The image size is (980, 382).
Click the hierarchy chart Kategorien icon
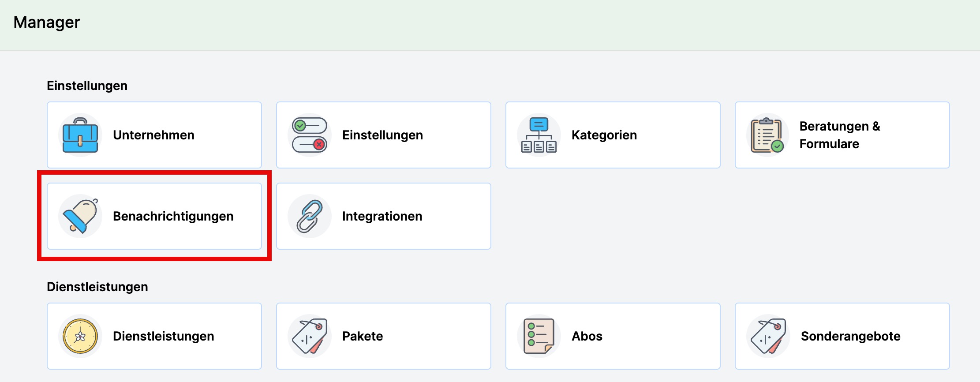click(x=539, y=135)
